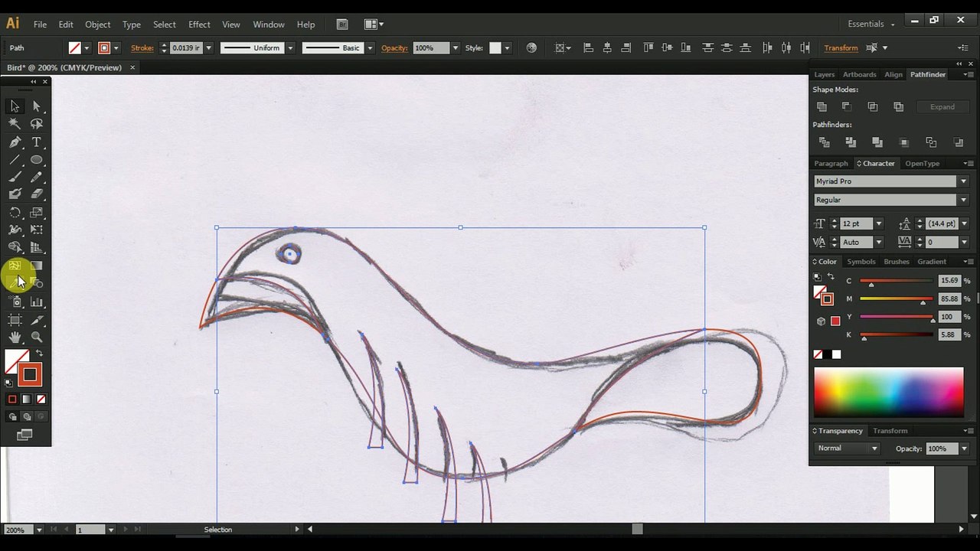
Task: Choose the Pencil tool
Action: (x=37, y=178)
